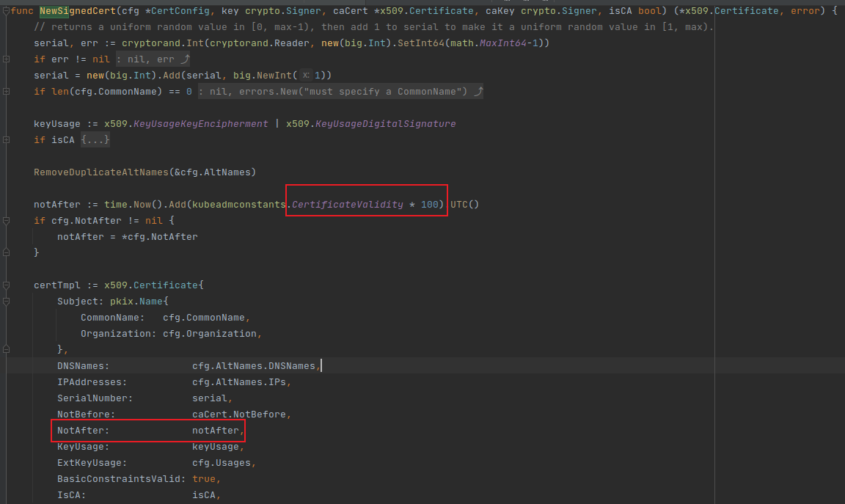Viewport: 845px width, 504px height.
Task: Place cursor on the NotAfter field line
Action: pos(82,431)
